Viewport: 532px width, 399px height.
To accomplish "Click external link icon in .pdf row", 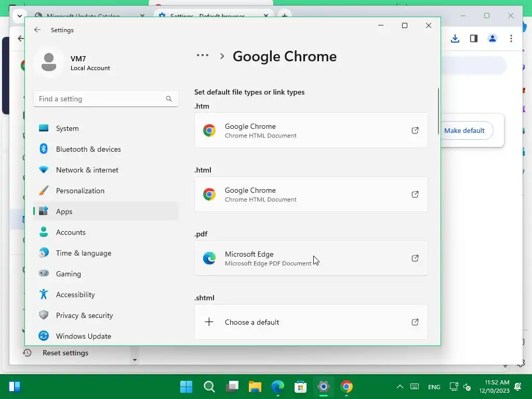I will [x=415, y=258].
